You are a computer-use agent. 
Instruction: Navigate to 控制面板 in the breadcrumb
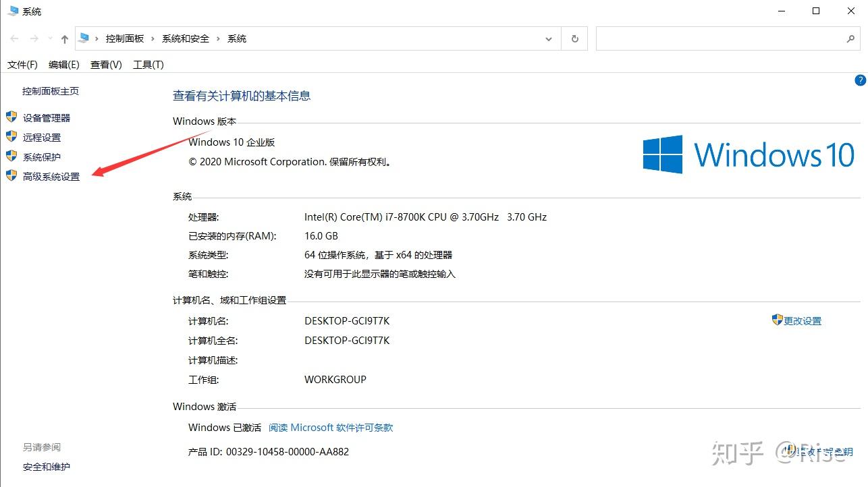(125, 39)
